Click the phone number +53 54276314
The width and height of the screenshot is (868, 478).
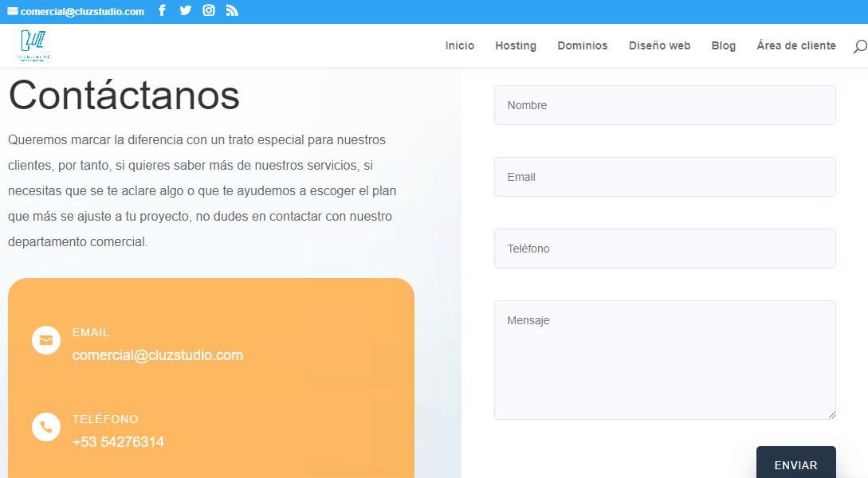coord(118,442)
